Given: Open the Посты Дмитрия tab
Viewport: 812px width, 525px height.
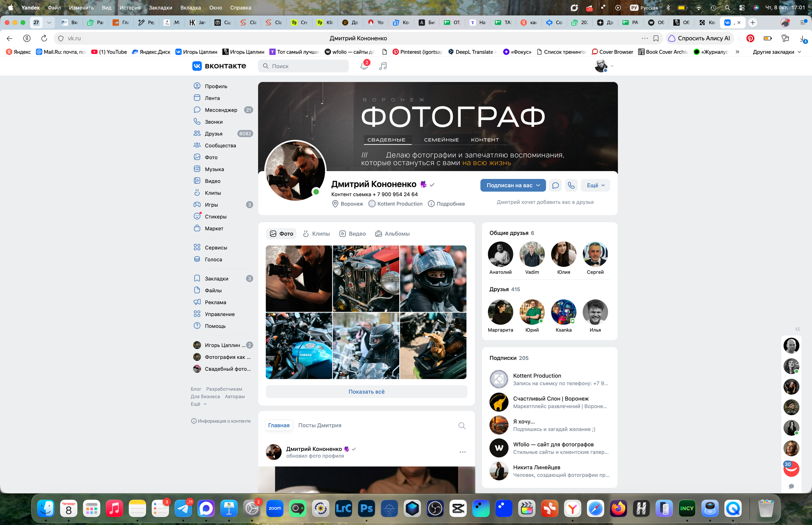Looking at the screenshot, I should 320,425.
